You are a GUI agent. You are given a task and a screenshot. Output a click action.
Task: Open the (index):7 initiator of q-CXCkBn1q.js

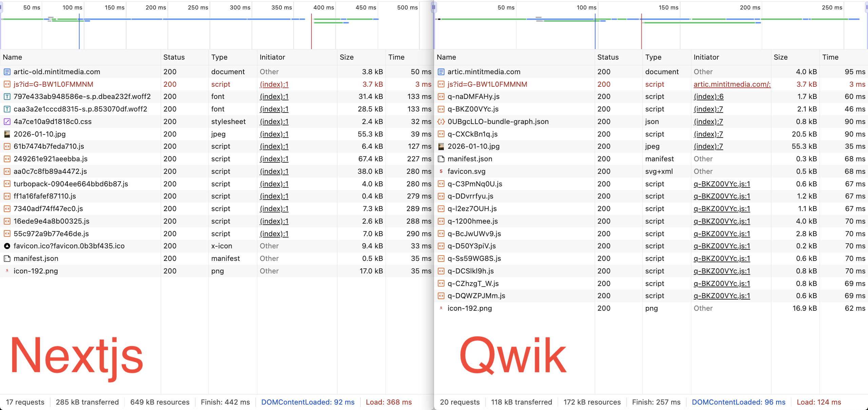point(708,134)
